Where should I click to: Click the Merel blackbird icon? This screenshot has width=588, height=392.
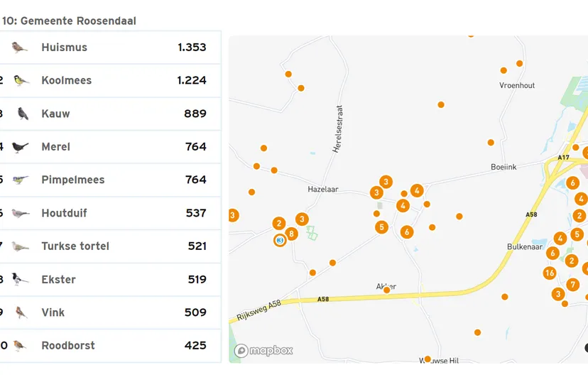[21, 147]
